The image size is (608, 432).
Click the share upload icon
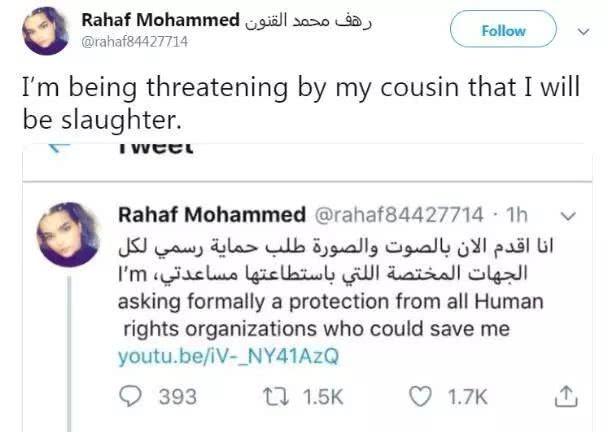[x=565, y=397]
